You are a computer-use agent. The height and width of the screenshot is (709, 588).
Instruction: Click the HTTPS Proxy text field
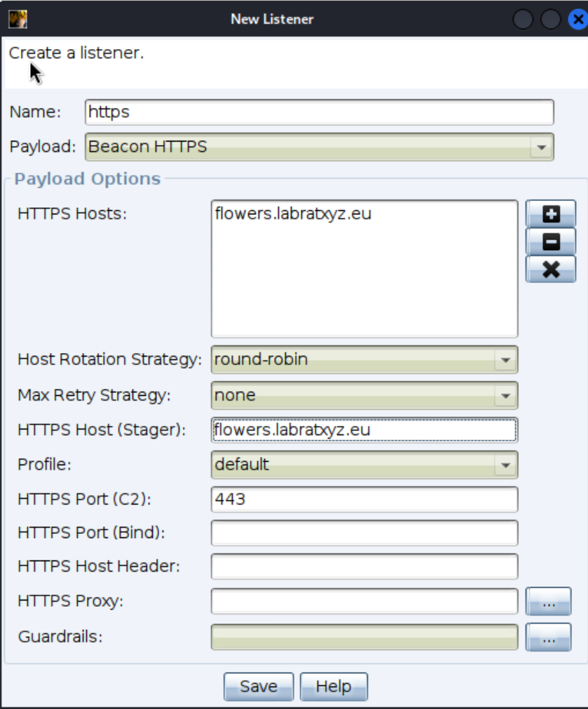364,601
